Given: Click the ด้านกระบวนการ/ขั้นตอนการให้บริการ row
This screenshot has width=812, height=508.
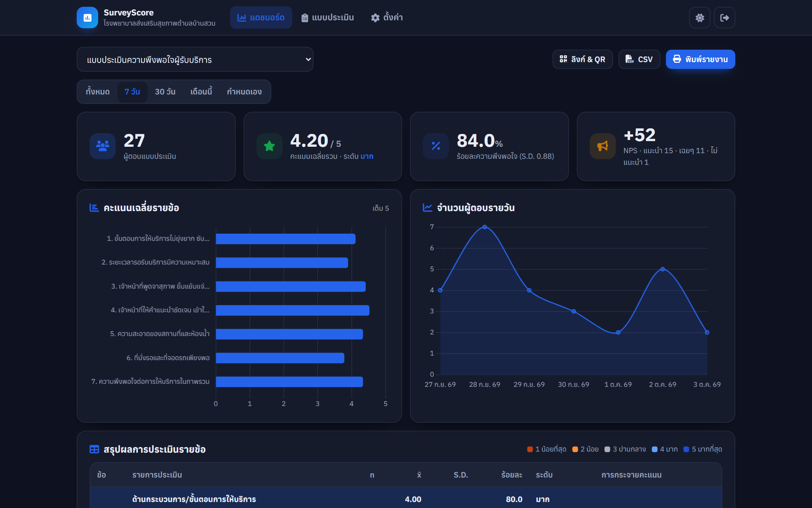Looking at the screenshot, I should pos(406,499).
